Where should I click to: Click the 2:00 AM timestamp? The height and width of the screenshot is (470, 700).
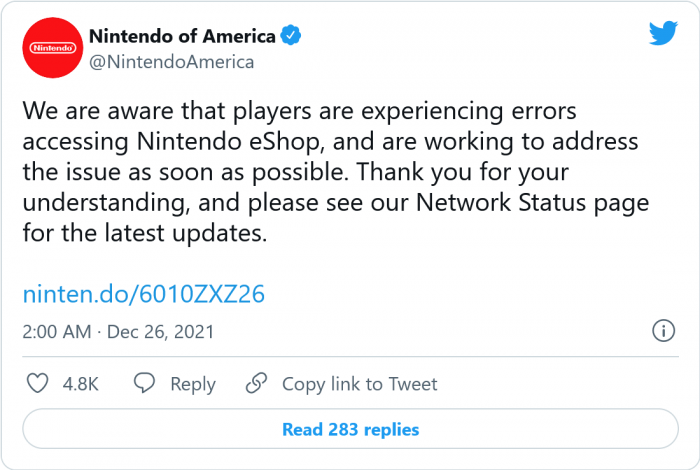pos(56,331)
